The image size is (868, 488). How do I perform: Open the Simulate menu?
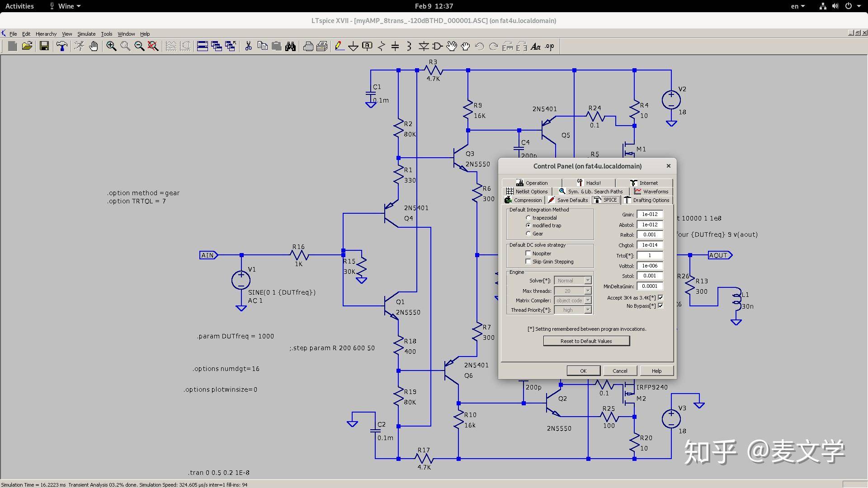tap(86, 34)
